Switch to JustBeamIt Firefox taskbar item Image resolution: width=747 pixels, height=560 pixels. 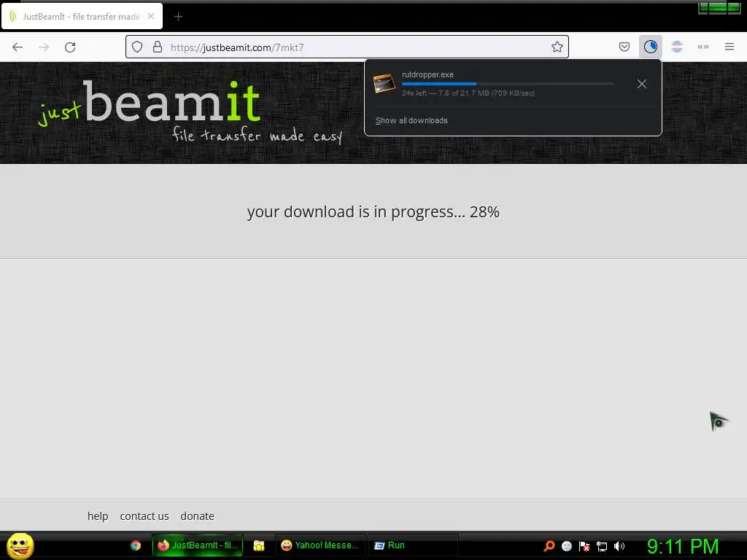point(198,545)
